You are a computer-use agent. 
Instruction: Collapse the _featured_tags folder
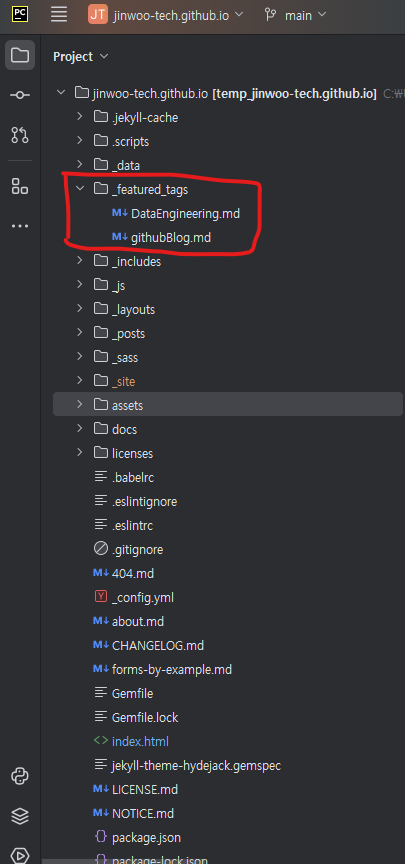pyautogui.click(x=80, y=189)
